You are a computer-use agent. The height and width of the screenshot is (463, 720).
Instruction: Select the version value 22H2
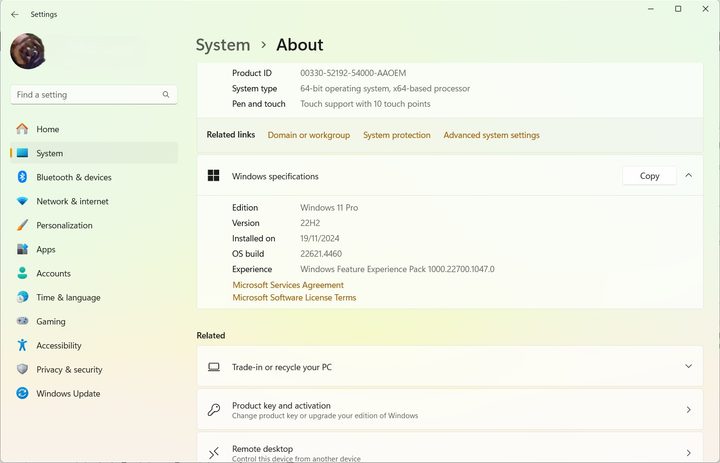tap(310, 223)
